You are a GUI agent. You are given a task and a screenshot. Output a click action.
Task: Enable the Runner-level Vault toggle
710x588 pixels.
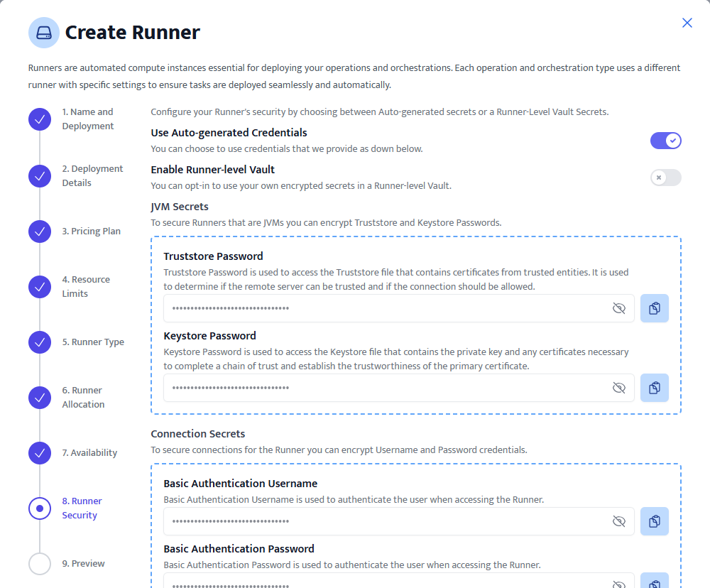[x=665, y=178]
